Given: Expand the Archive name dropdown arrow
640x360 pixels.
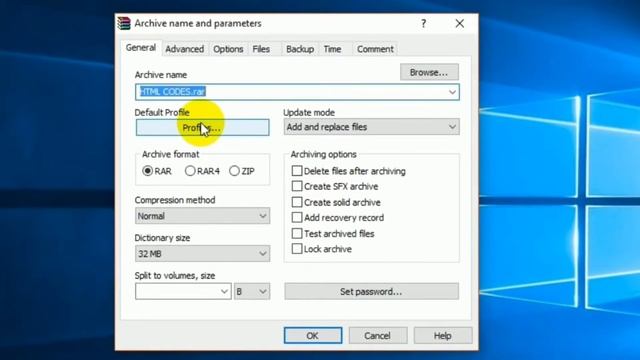Looking at the screenshot, I should click(x=452, y=92).
